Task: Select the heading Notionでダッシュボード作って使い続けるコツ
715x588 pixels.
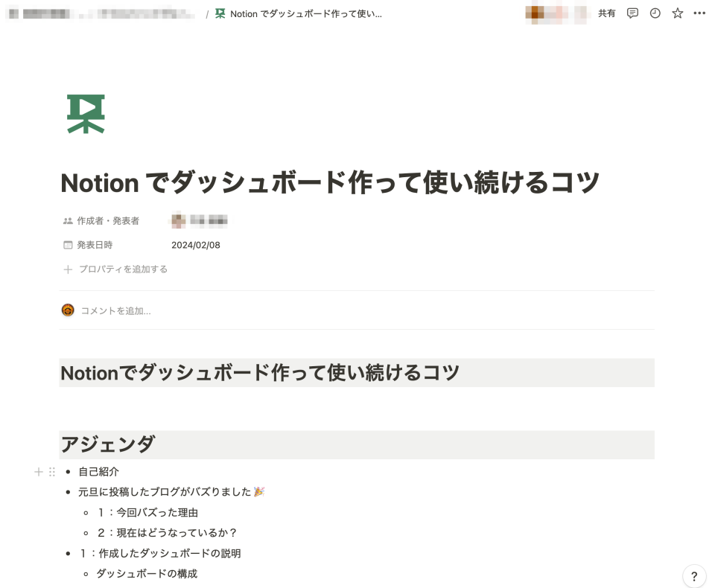Action: 259,372
